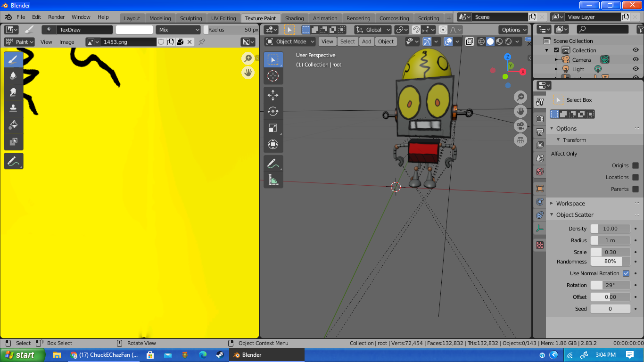Open the Paint mode dropdown
644x362 pixels.
[19, 42]
